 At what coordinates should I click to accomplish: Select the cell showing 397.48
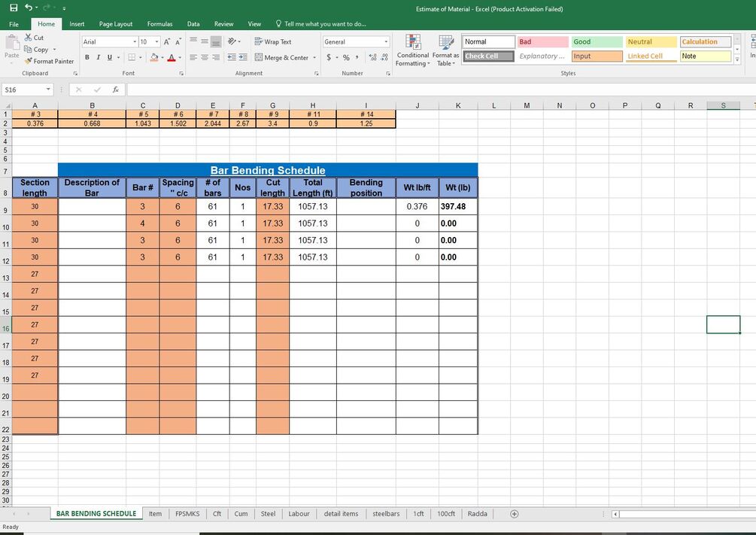(x=458, y=206)
